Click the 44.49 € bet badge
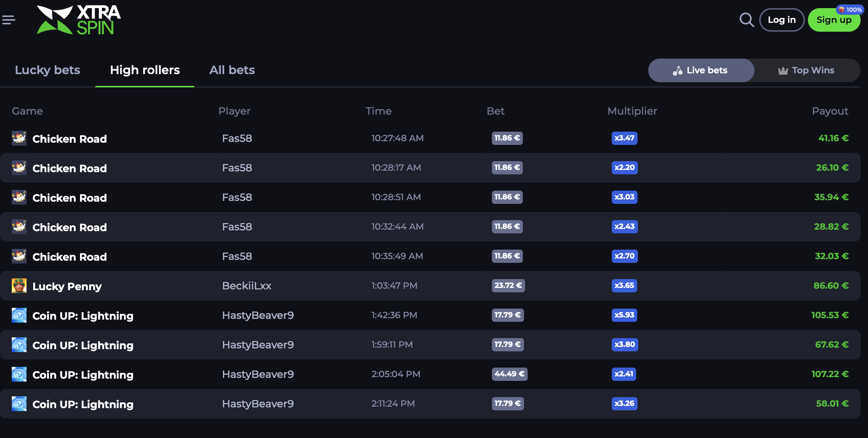This screenshot has height=438, width=868. [510, 374]
